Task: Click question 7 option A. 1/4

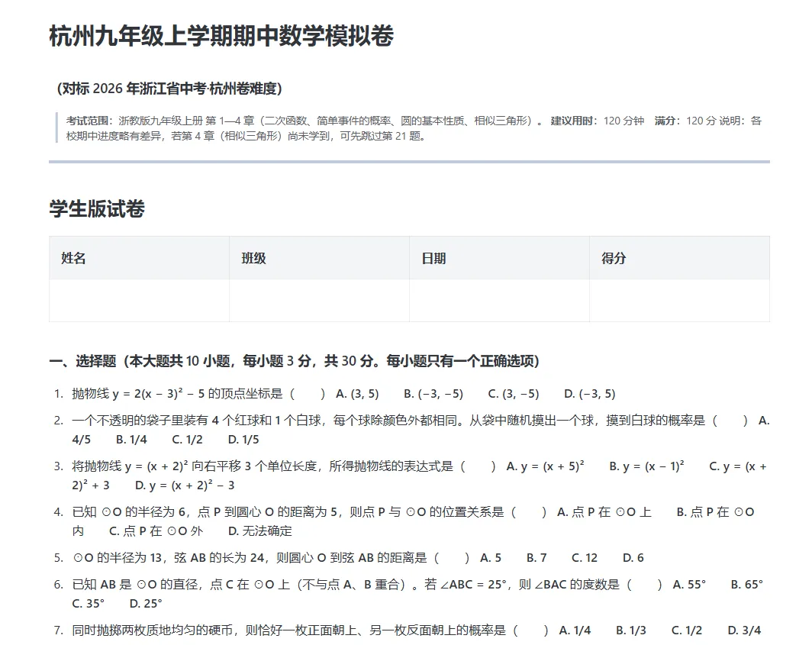Action: [x=575, y=630]
